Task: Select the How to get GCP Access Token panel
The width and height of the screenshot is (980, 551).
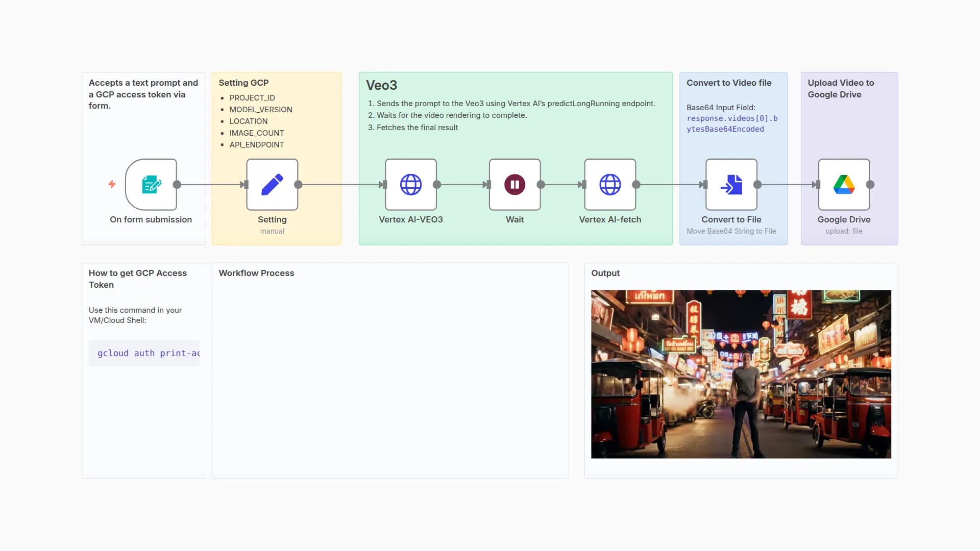Action: pyautogui.click(x=137, y=279)
